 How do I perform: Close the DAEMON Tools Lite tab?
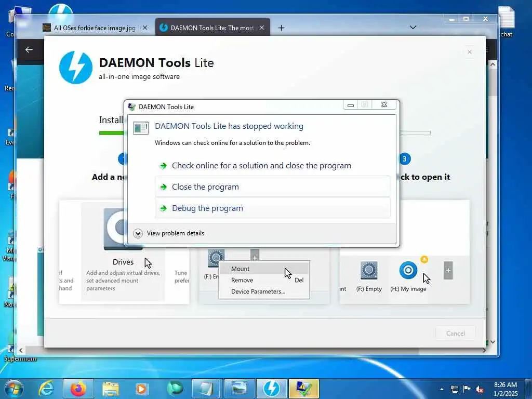262,28
